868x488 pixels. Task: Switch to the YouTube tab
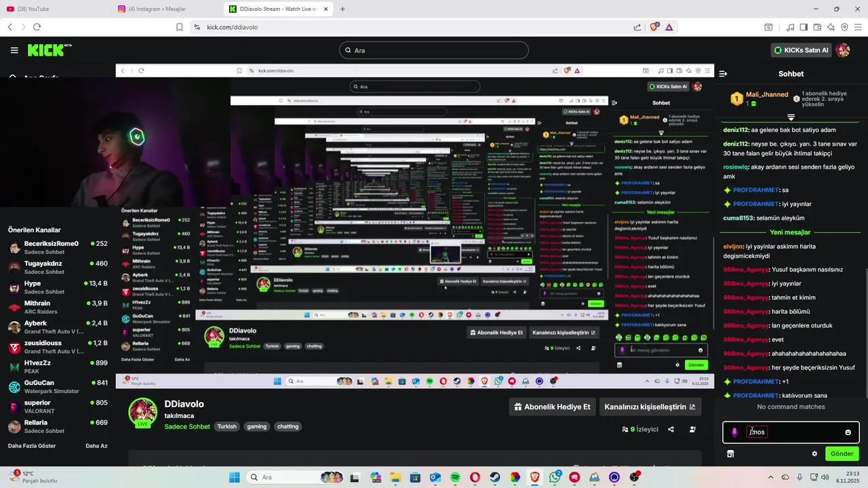pos(54,9)
